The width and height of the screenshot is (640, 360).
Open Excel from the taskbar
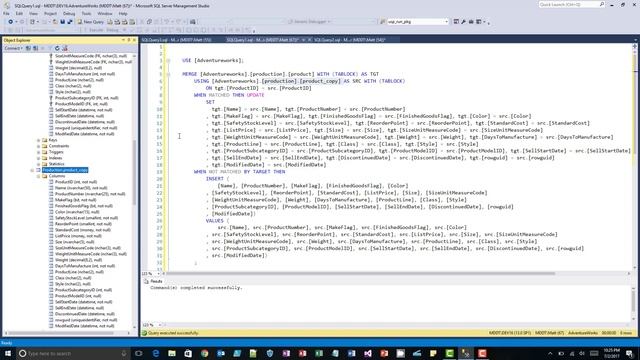click(319, 353)
